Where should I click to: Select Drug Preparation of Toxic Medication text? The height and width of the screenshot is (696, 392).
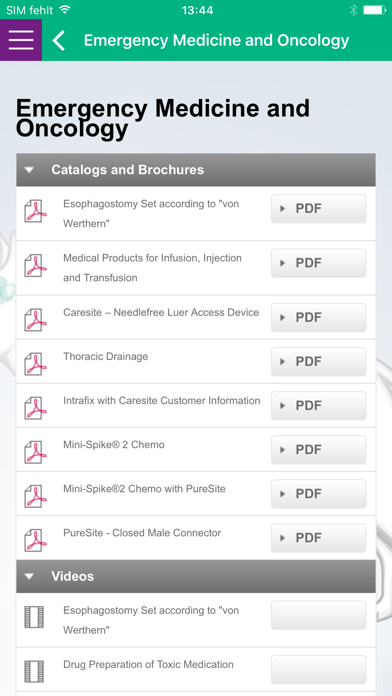tap(148, 664)
